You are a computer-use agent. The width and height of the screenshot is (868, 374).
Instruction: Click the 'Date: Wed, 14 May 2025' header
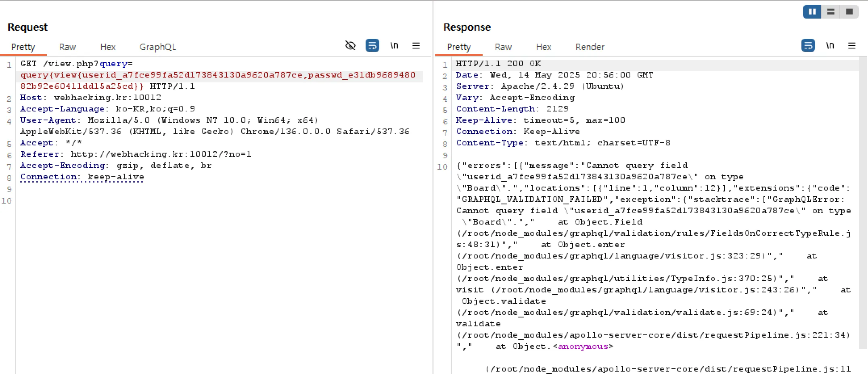pos(554,75)
